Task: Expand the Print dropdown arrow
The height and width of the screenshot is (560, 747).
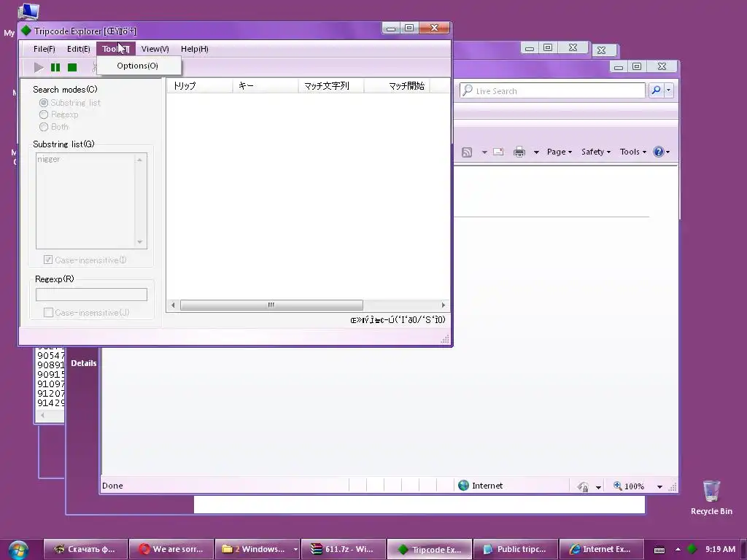Action: tap(536, 152)
